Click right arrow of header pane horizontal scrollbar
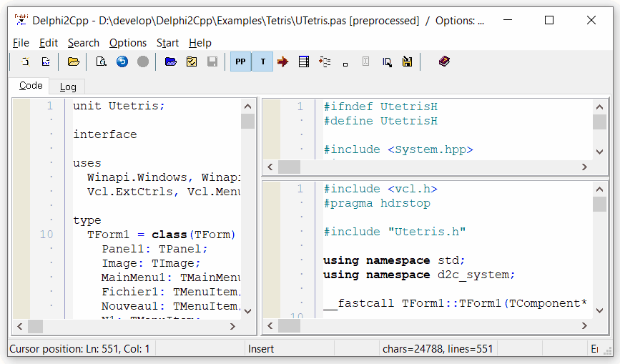This screenshot has width=620, height=364. pos(584,167)
